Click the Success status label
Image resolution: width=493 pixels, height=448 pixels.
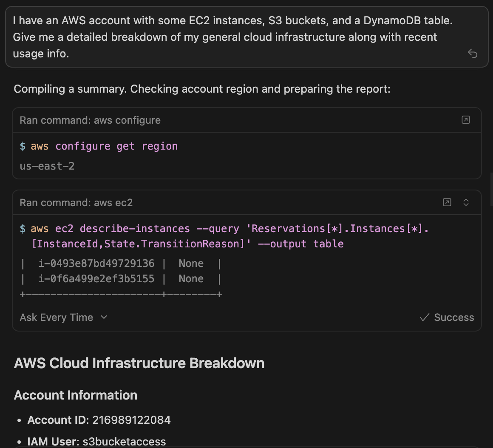(x=447, y=317)
